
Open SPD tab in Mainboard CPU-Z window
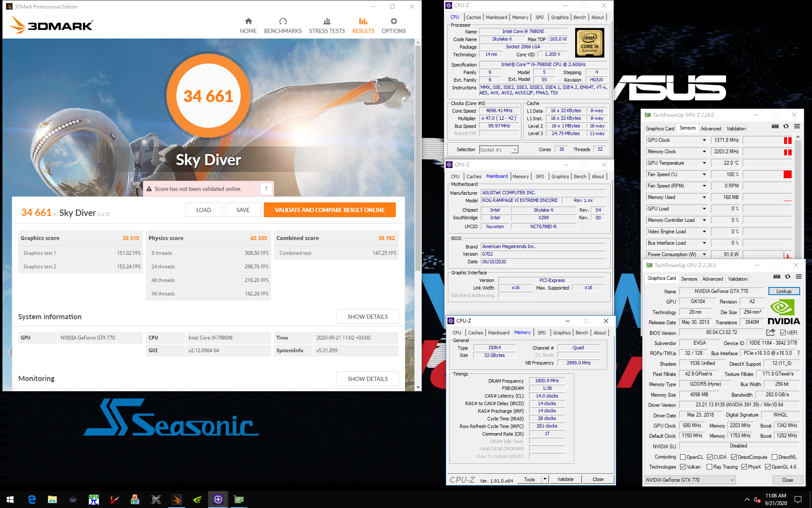tap(540, 177)
